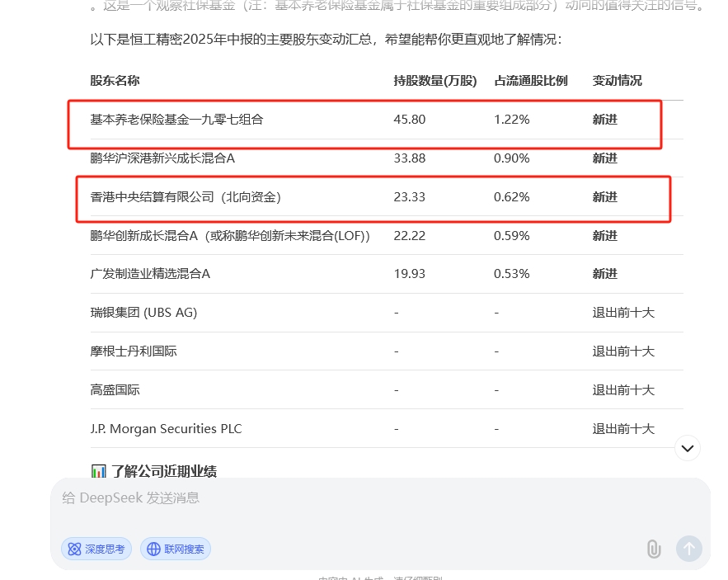
Task: Select J.P. Morgan Securities PLC name
Action: [x=166, y=428]
